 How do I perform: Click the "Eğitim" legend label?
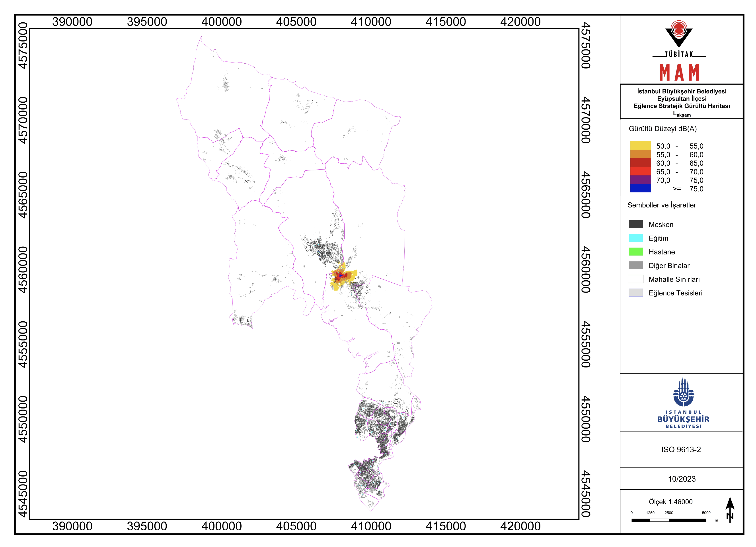[658, 238]
